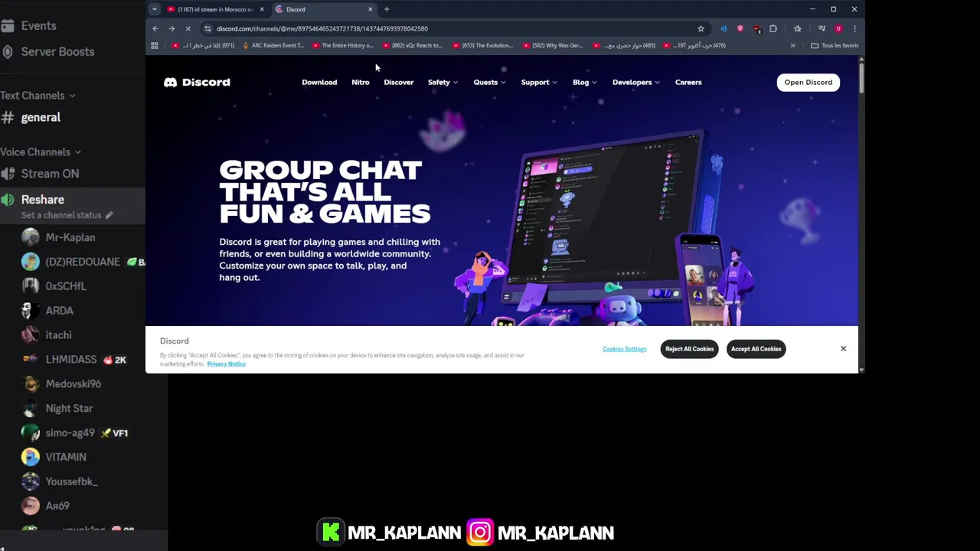Select user Night Star in voice channel
The width and height of the screenshot is (980, 551).
click(x=69, y=409)
